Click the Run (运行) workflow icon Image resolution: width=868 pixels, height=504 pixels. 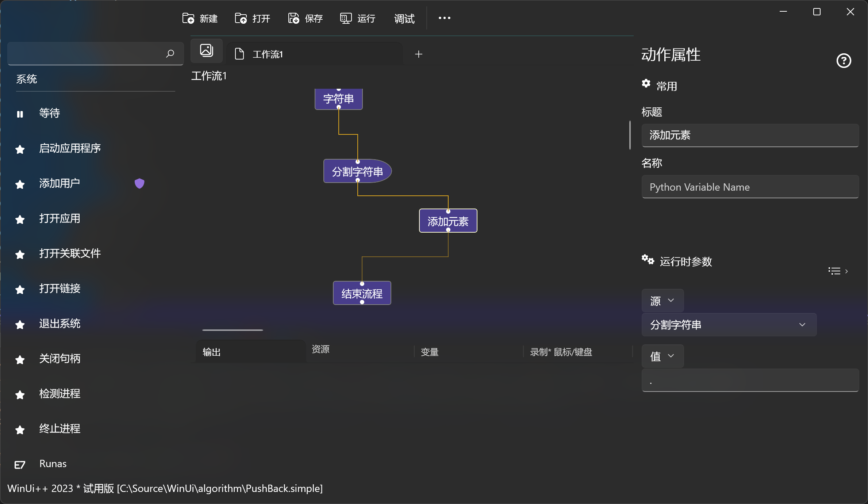346,18
